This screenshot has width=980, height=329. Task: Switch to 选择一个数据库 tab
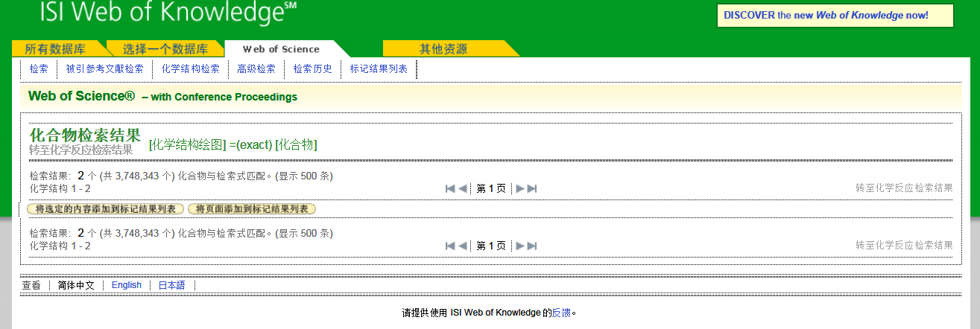[165, 49]
